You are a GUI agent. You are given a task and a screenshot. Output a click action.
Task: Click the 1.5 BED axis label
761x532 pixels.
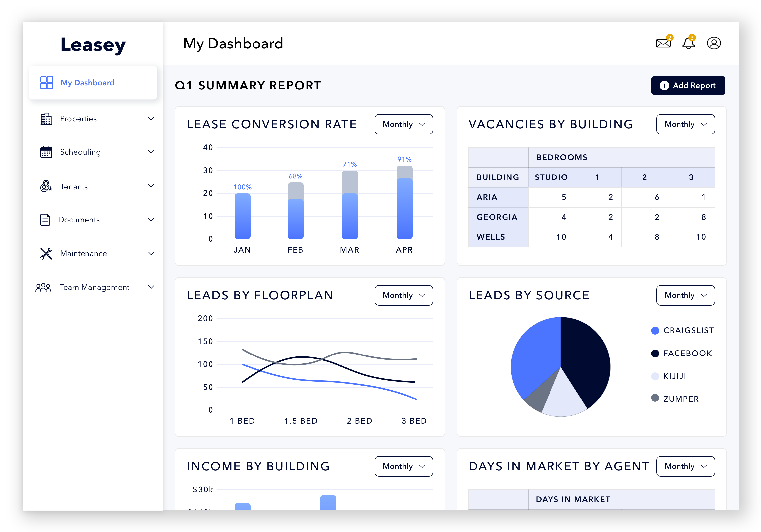(x=301, y=421)
